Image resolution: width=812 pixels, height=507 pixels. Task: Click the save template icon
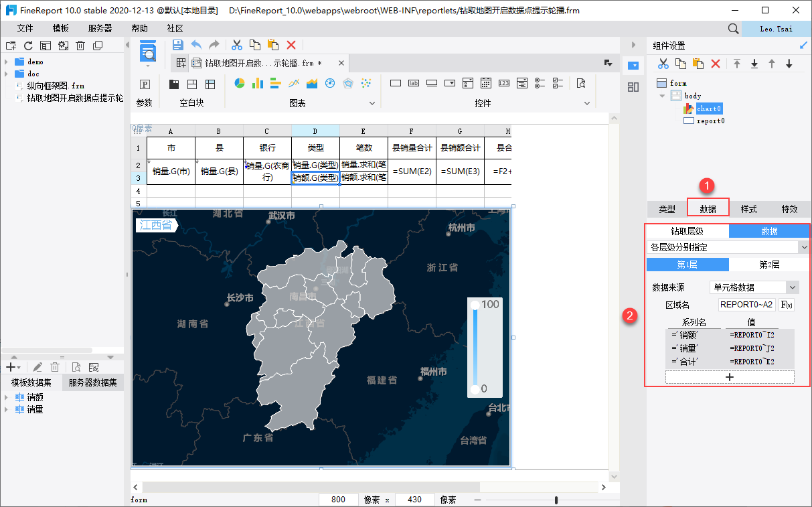point(177,45)
